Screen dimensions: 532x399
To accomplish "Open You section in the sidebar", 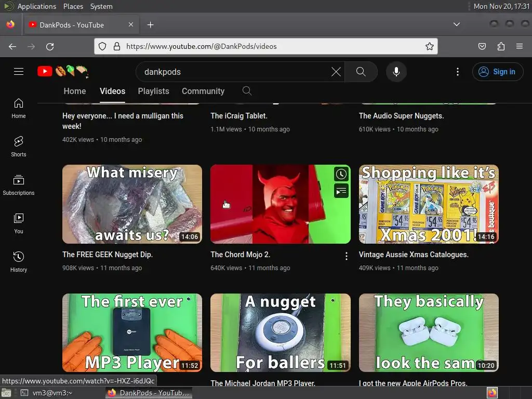I will click(19, 223).
